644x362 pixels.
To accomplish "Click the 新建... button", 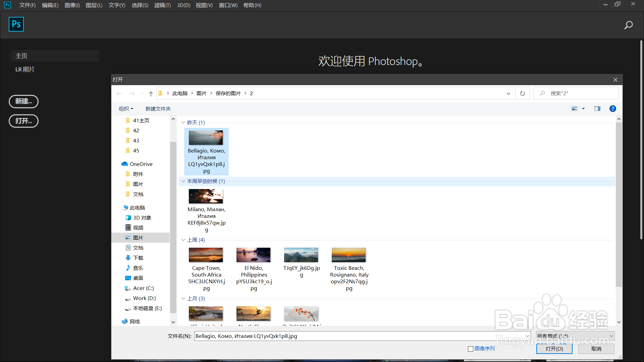I will click(23, 101).
